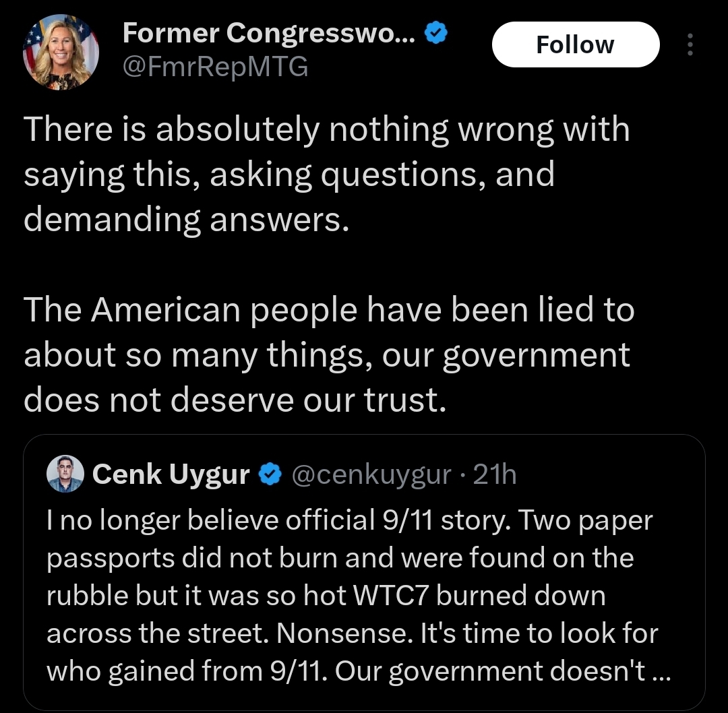Screen dimensions: 728x713
Task: Click the verified checkmark next to Cenk Uygur
Action: tap(271, 475)
